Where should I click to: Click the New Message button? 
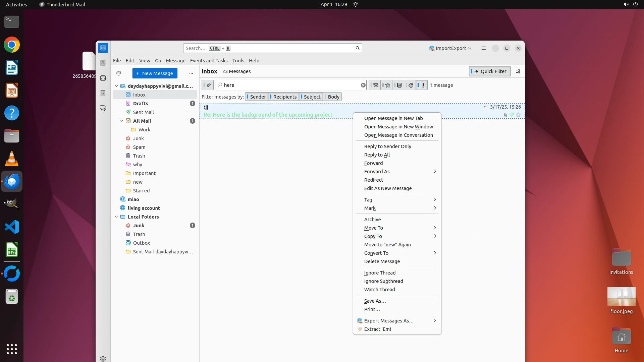click(155, 73)
